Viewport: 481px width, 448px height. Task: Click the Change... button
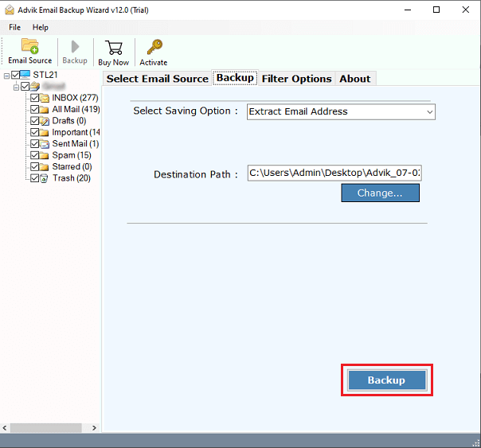coord(380,193)
